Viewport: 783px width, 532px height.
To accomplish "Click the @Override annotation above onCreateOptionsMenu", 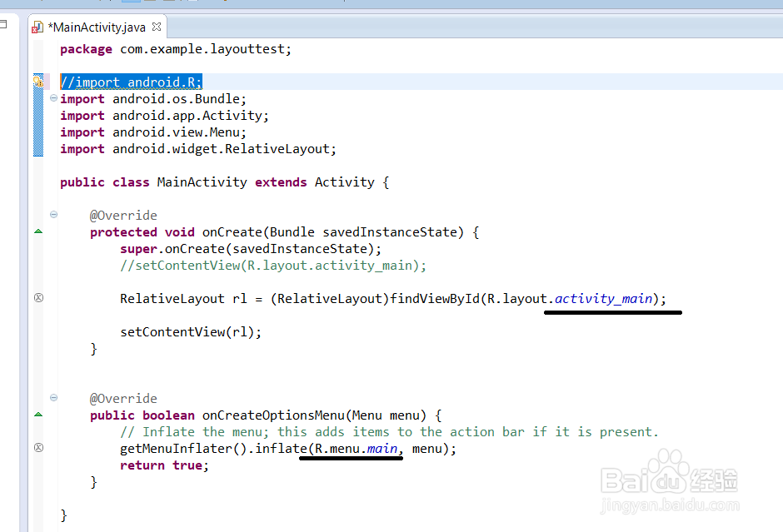I will coord(123,399).
